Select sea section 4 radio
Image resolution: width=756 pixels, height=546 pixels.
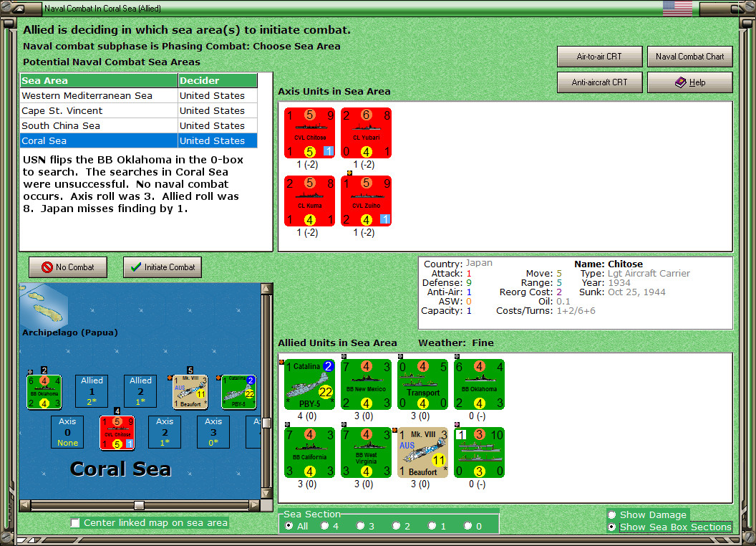point(325,526)
